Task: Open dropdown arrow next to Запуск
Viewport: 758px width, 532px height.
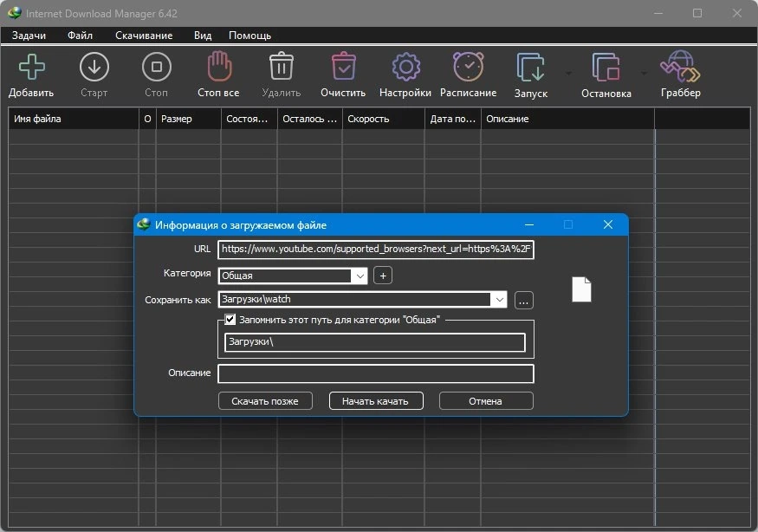Action: point(568,73)
